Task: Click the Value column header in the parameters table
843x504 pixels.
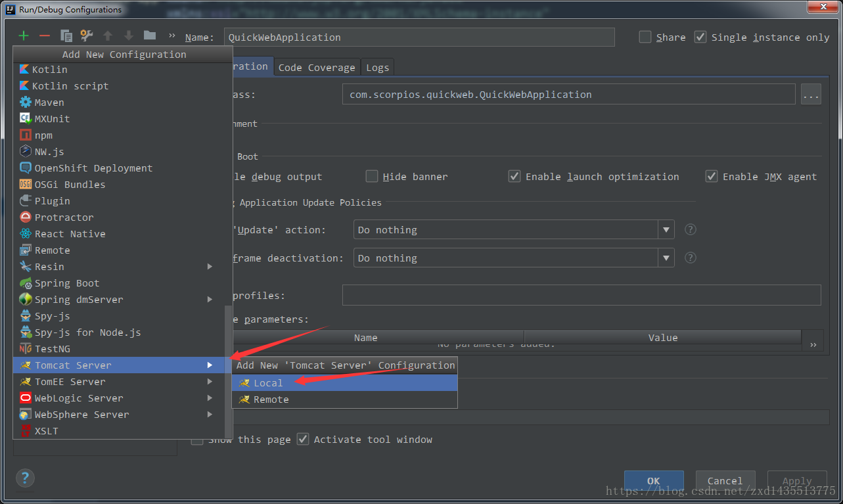Action: tap(663, 337)
